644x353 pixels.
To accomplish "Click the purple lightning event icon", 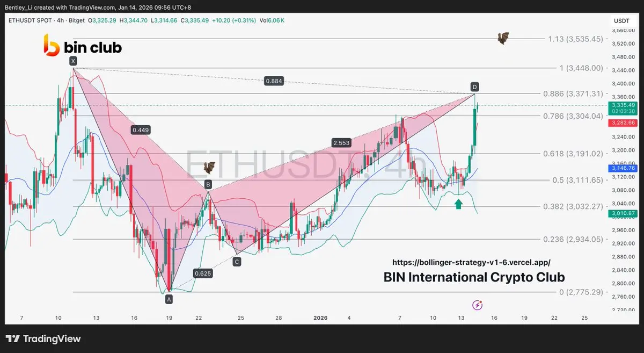I will (477, 305).
